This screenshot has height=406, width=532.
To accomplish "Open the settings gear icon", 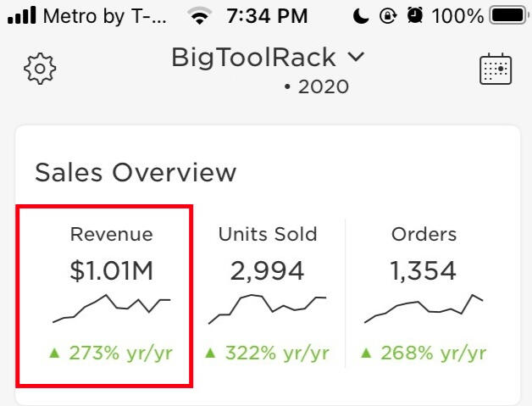I will pyautogui.click(x=40, y=69).
